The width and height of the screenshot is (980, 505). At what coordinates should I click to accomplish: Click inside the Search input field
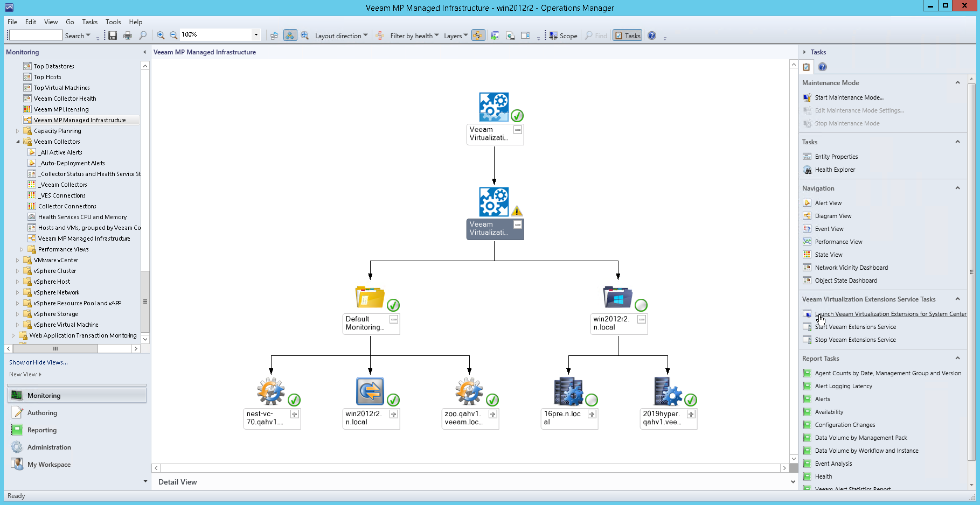point(36,35)
